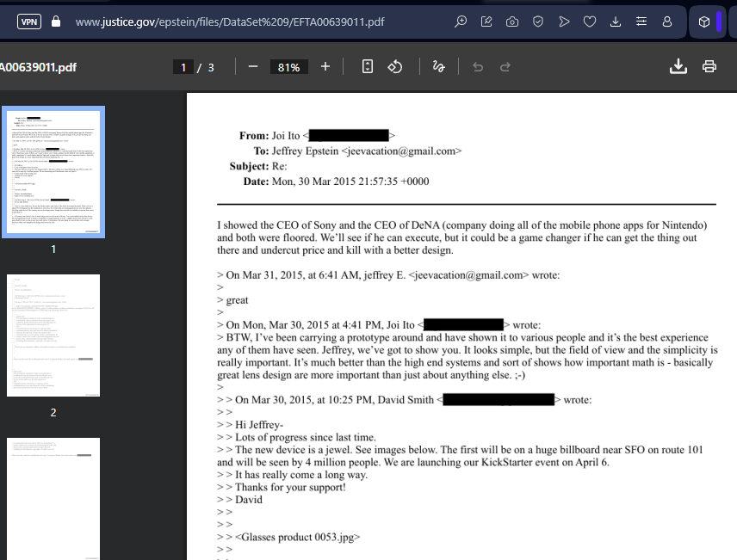Click the 81% zoom level field
The image size is (737, 560).
tap(288, 67)
